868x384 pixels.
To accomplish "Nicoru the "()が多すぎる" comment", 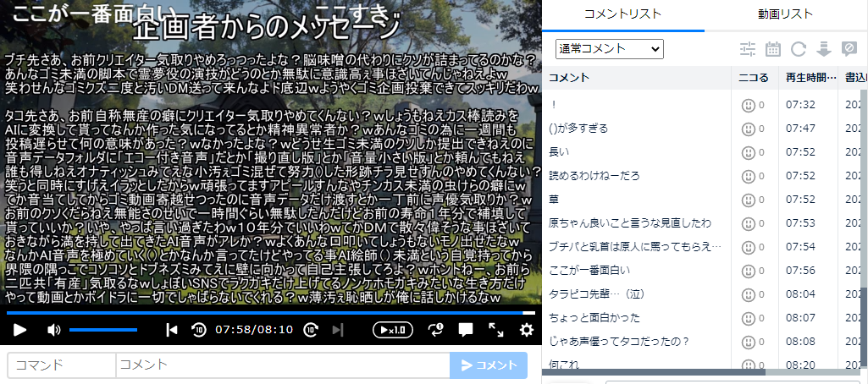I will [749, 129].
